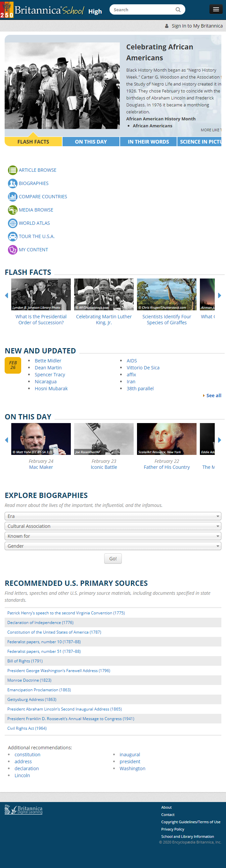
Task: Click the Britannica Digital Learning footer logo
Action: (23, 810)
